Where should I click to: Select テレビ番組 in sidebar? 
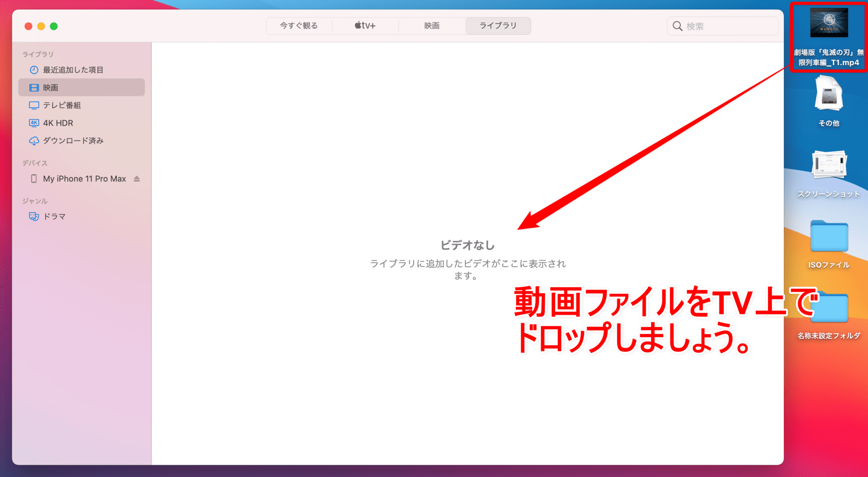(x=81, y=105)
